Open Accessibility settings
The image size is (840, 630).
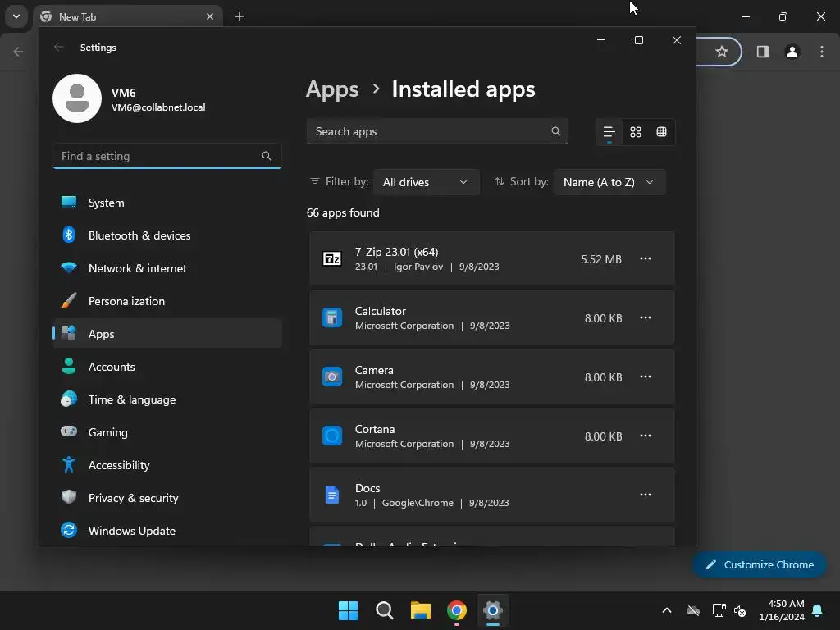click(167, 465)
